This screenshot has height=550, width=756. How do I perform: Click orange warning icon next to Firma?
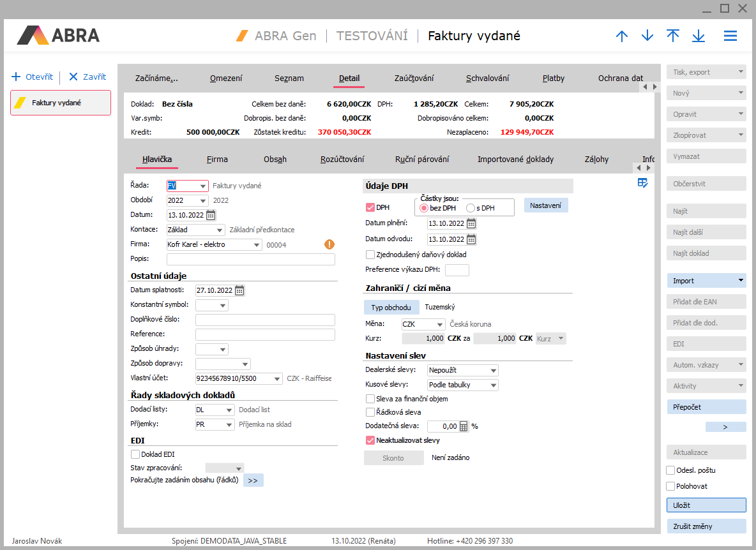[329, 244]
